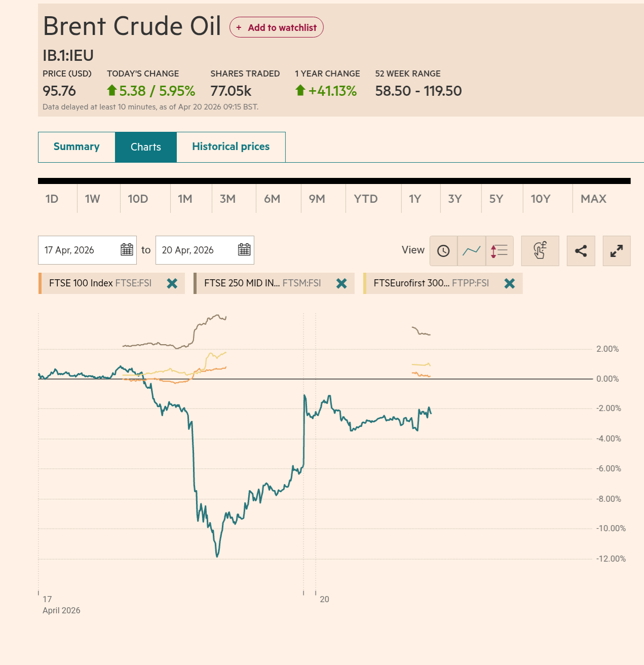This screenshot has width=644, height=665.
Task: Click the currency touch pointer icon
Action: (x=540, y=251)
